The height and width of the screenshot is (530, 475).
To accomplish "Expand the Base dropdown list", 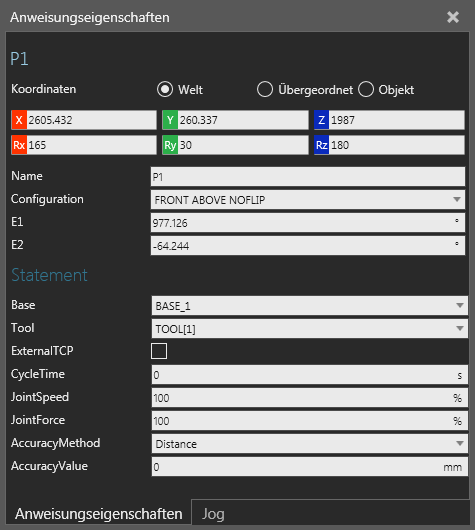I will [310, 306].
